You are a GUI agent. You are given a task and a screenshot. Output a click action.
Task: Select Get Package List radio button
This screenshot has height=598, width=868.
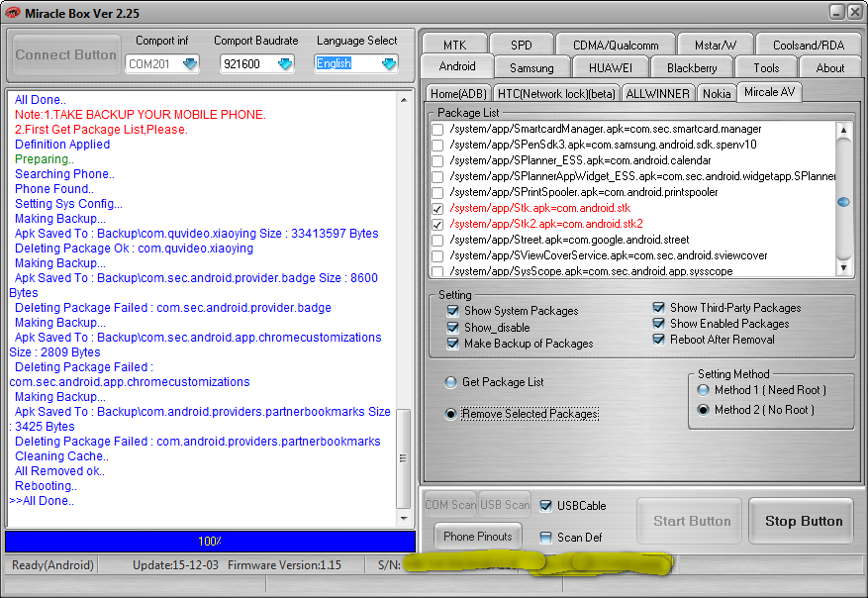coord(450,382)
